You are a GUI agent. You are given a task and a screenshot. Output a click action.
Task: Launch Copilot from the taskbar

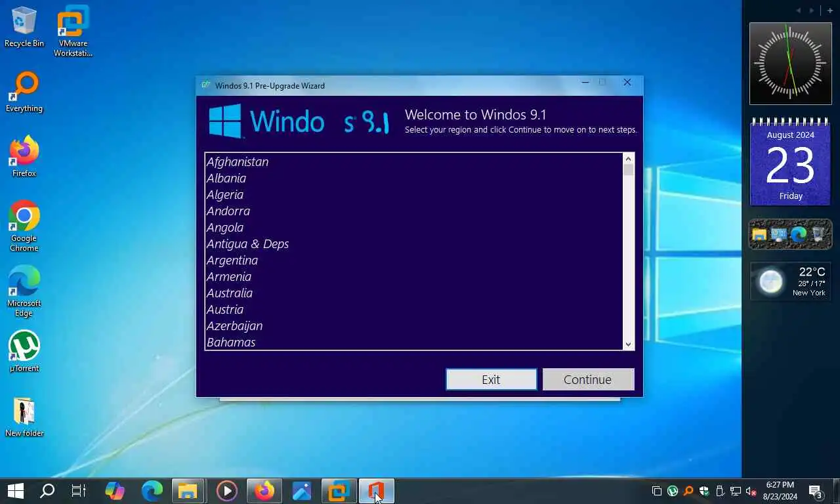coord(115,491)
